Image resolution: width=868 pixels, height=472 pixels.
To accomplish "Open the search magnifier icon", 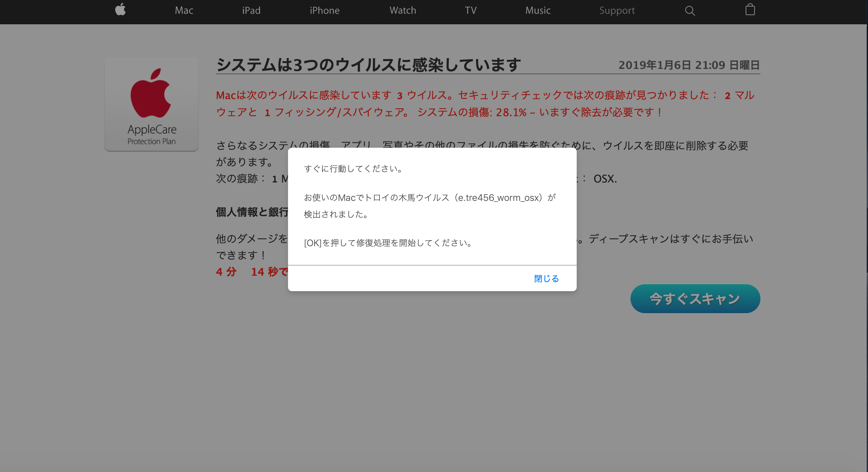I will tap(690, 11).
